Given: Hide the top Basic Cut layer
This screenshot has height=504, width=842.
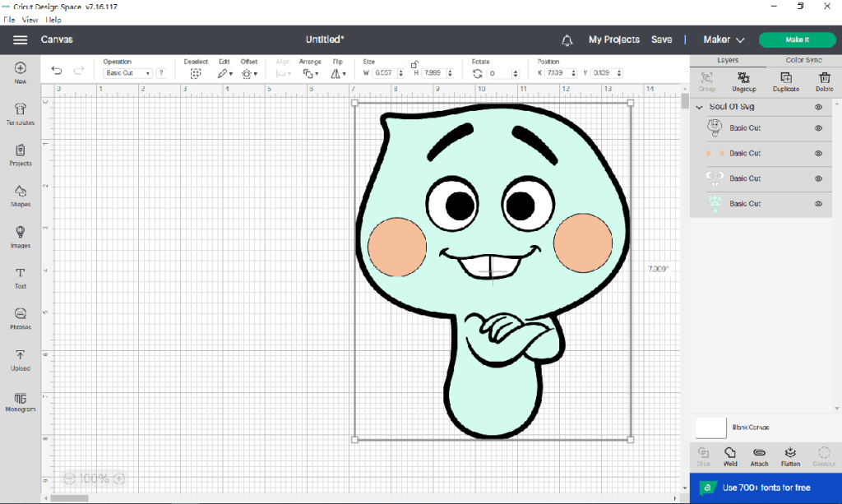Looking at the screenshot, I should click(x=817, y=128).
